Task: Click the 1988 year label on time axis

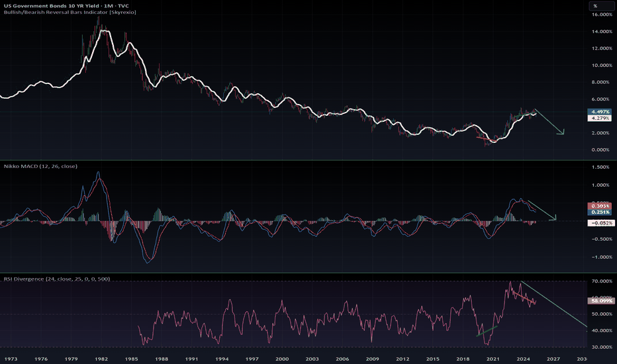Action: 162,359
